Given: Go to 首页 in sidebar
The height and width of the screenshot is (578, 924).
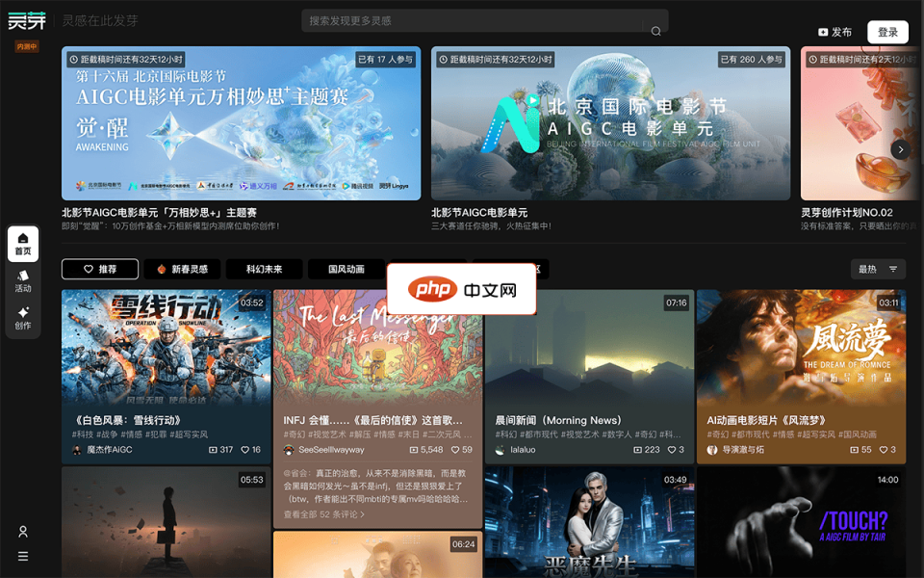Looking at the screenshot, I should coord(23,244).
